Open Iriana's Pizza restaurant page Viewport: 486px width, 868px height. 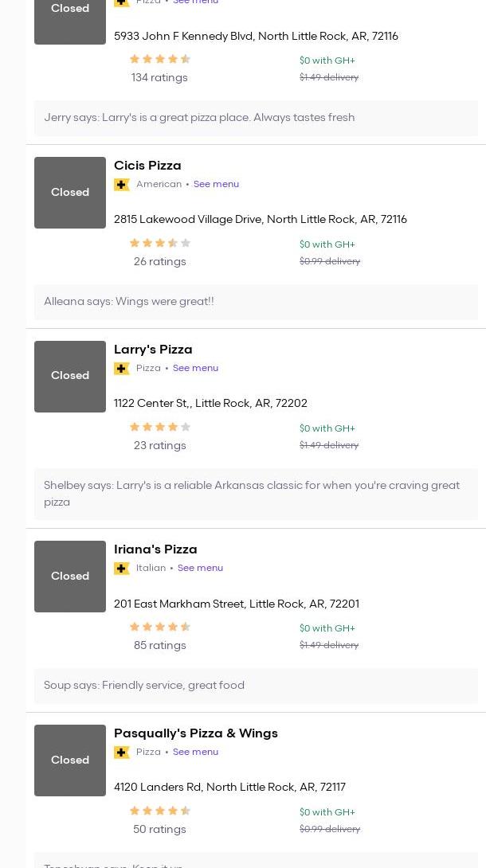pyautogui.click(x=155, y=549)
